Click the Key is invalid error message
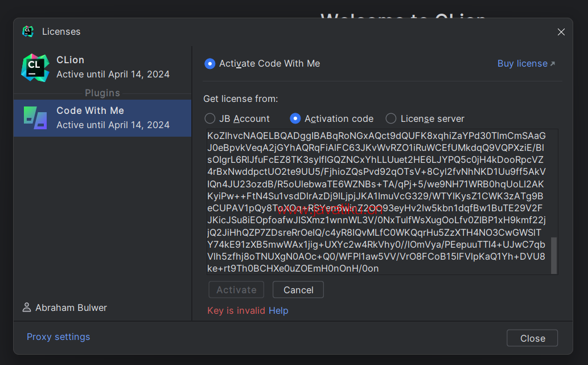Viewport: 588px width, 365px height. (x=236, y=310)
